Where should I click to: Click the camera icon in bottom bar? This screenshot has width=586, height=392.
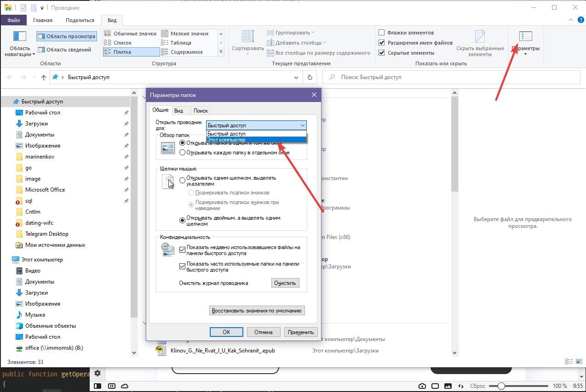click(x=422, y=386)
